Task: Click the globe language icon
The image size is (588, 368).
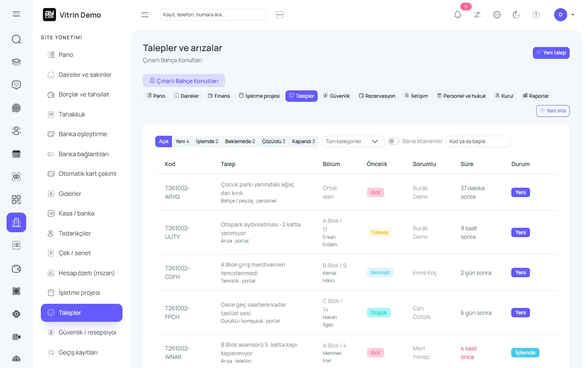Action: (x=497, y=15)
